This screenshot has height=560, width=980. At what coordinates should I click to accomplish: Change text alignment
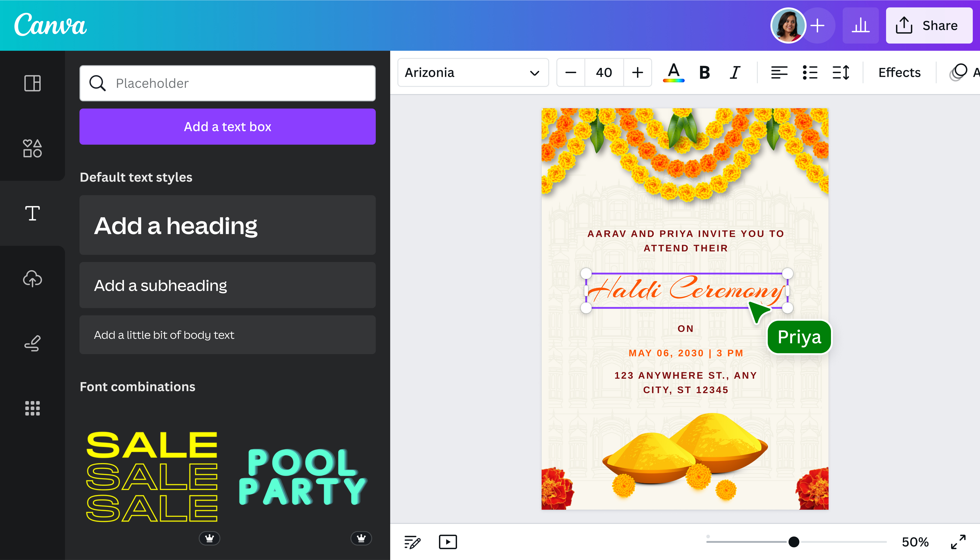tap(779, 72)
